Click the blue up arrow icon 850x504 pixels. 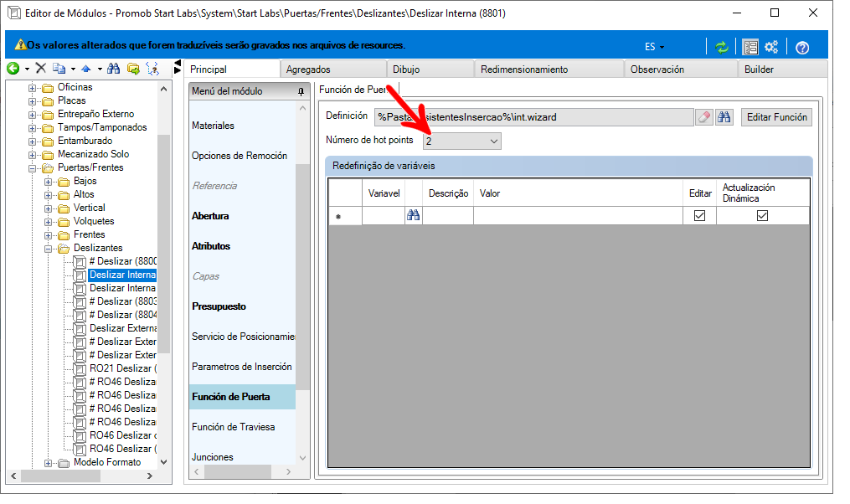coord(86,69)
